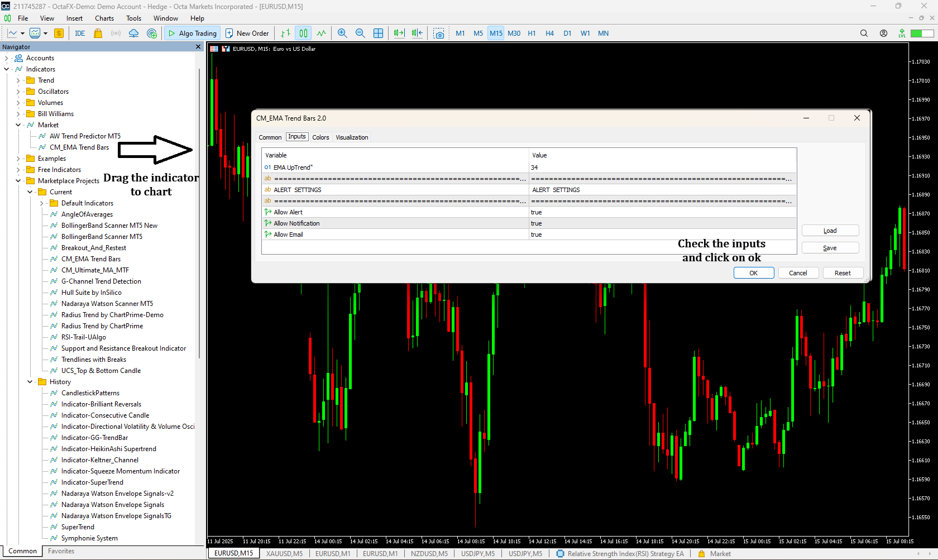Toggle chart shift icon
This screenshot has width=938, height=560.
tap(417, 33)
